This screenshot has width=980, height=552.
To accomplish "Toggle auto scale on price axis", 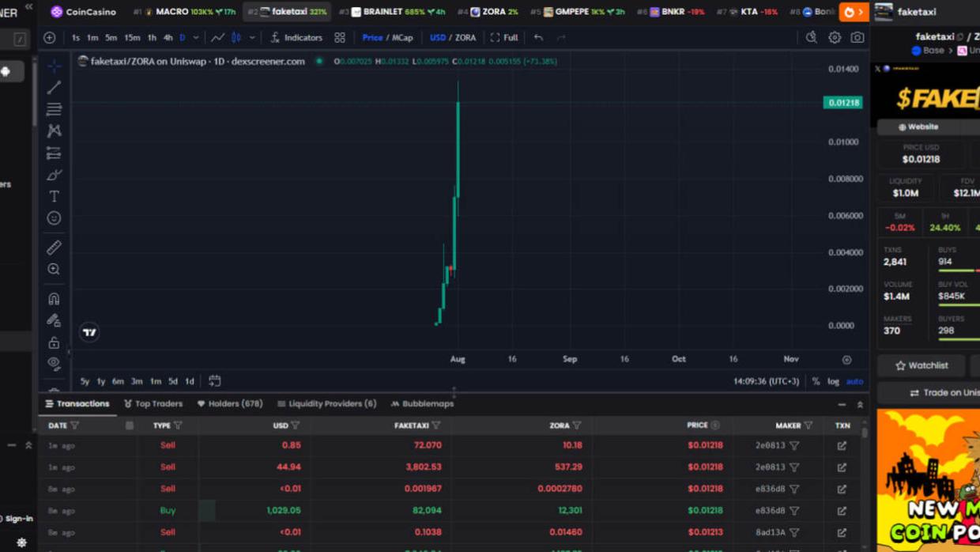I will point(854,381).
